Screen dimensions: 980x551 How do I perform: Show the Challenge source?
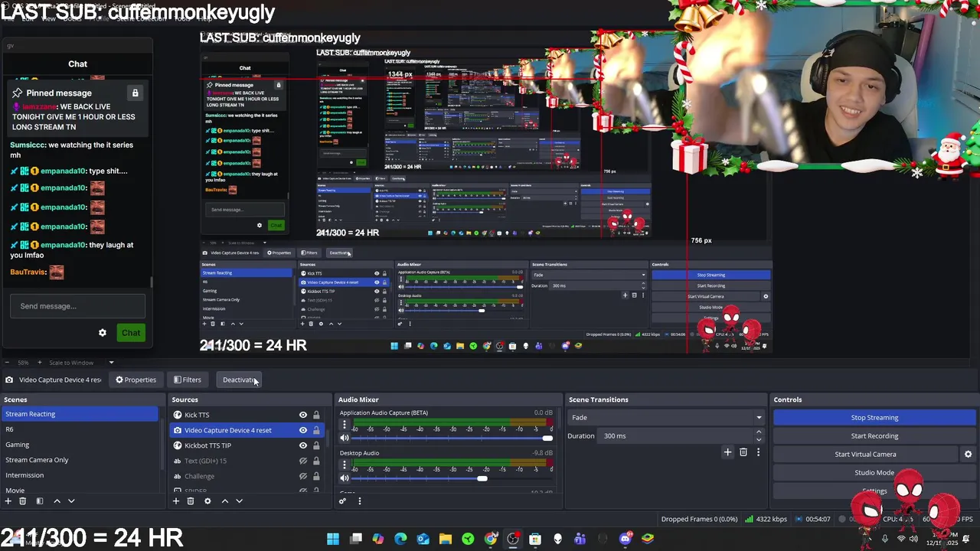303,476
